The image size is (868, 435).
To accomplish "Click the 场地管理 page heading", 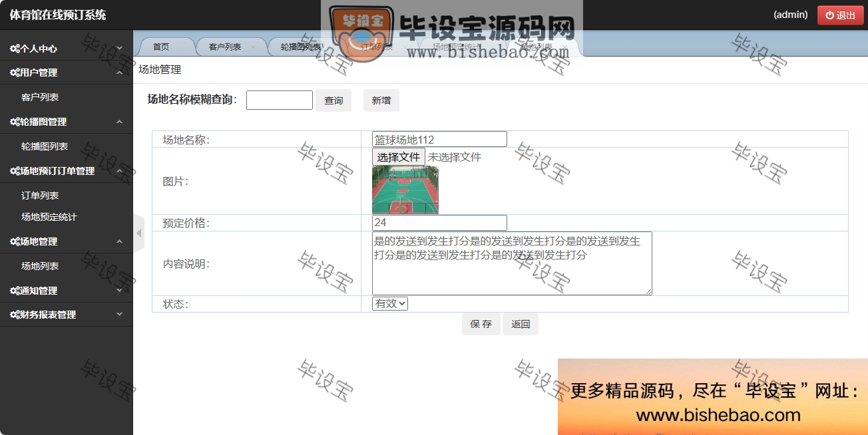I will [160, 70].
